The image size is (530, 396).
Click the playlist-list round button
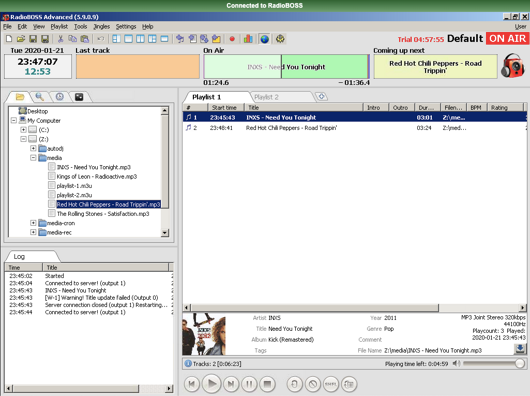tap(349, 384)
